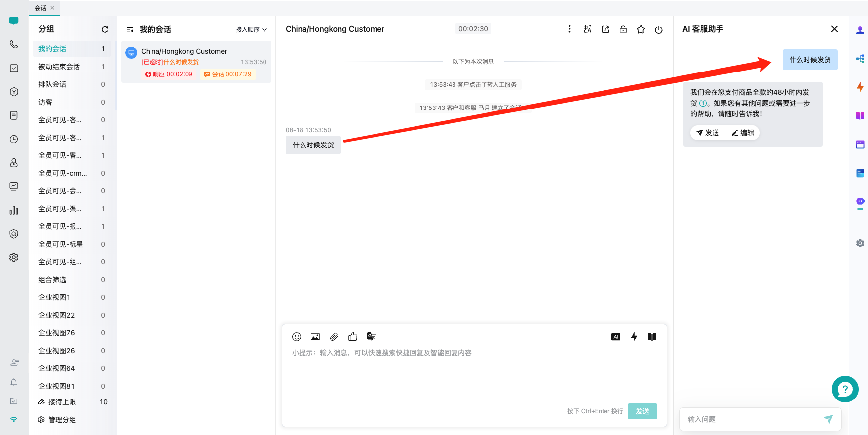Switch to the 会话 tab
Screen dimensions: 868x435
[x=40, y=8]
